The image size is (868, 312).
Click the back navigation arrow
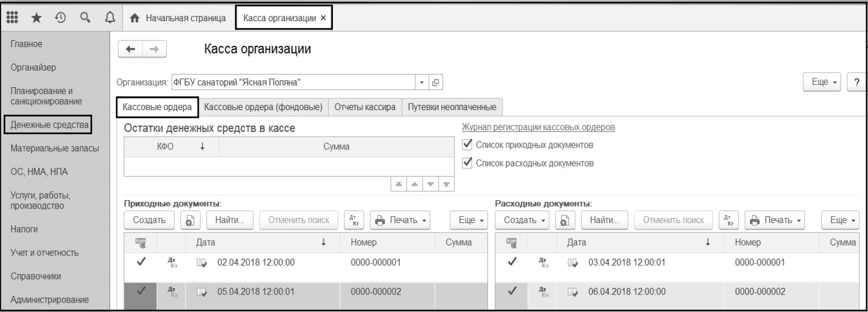tap(130, 51)
